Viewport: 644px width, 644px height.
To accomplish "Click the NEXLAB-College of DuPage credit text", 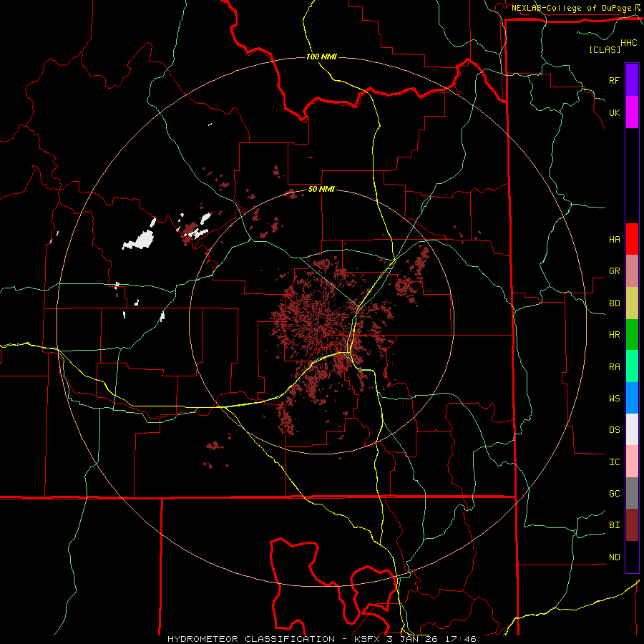I will pos(572,8).
